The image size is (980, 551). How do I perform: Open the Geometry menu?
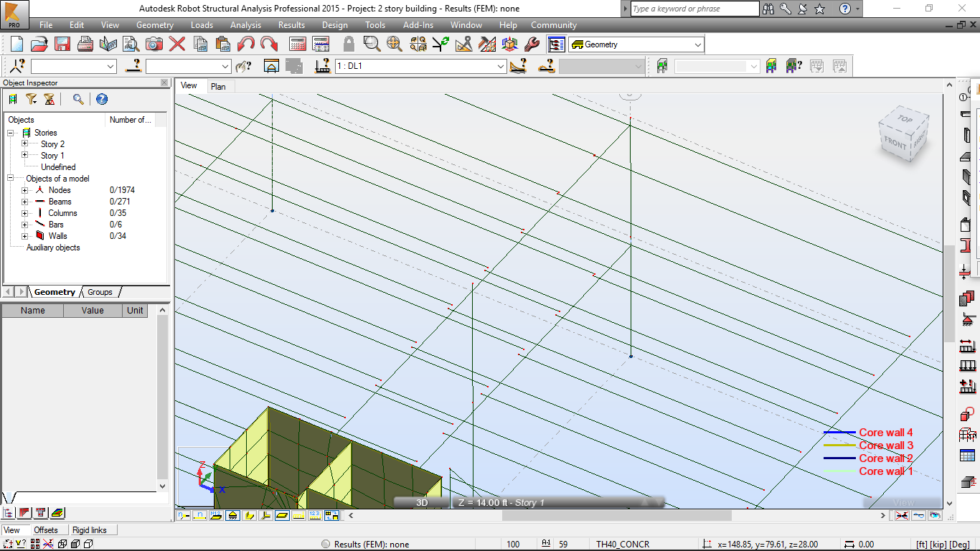coord(154,25)
